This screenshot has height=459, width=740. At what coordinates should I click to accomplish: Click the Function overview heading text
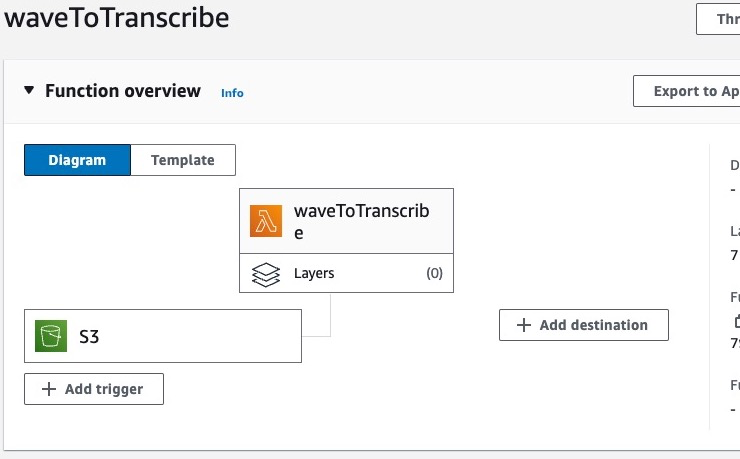(x=123, y=91)
